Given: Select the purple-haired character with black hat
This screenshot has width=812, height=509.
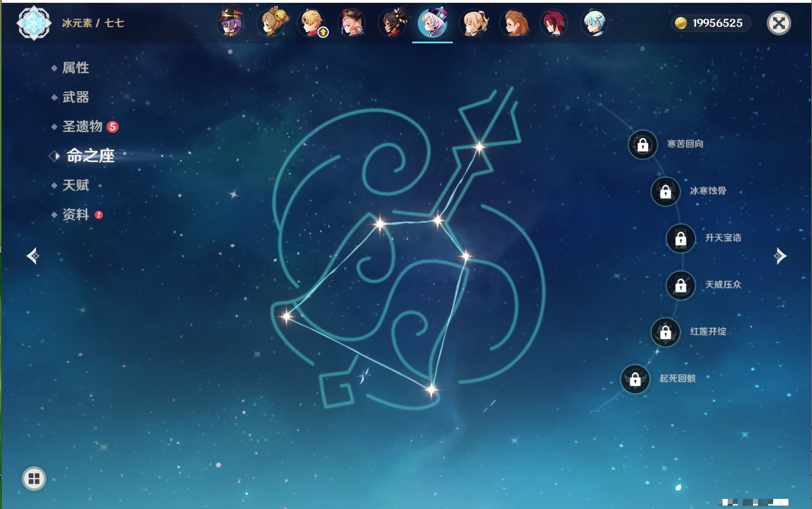Looking at the screenshot, I should [x=231, y=22].
